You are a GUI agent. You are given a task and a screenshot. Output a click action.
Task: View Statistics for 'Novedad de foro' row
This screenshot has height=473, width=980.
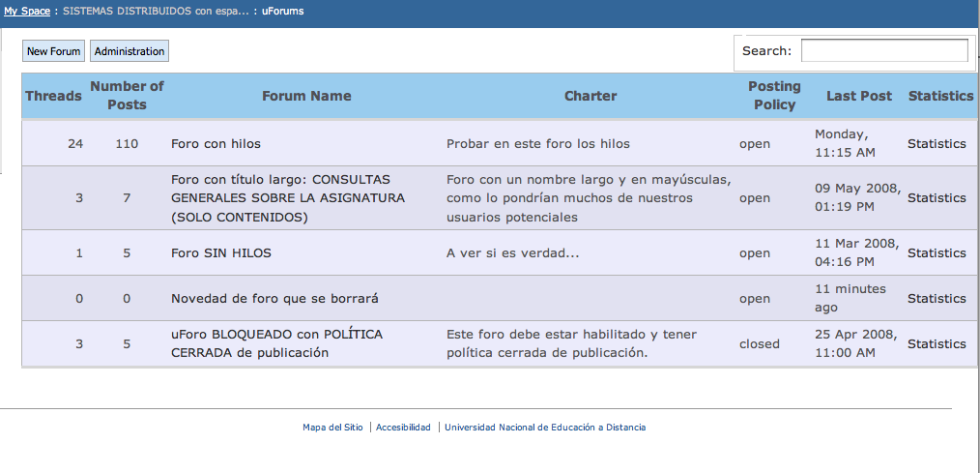937,299
